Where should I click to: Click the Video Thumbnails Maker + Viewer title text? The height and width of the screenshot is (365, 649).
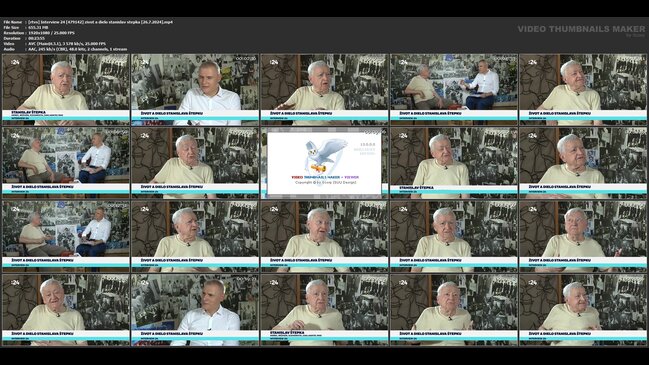[x=325, y=177]
